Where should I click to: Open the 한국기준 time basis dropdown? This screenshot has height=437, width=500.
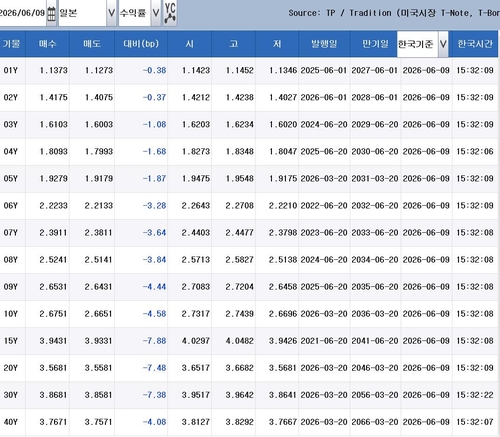coord(443,44)
